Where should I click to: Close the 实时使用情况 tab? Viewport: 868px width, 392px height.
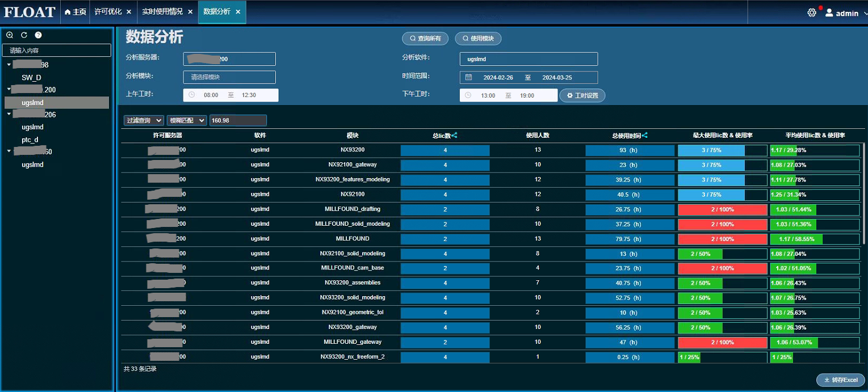click(x=190, y=12)
